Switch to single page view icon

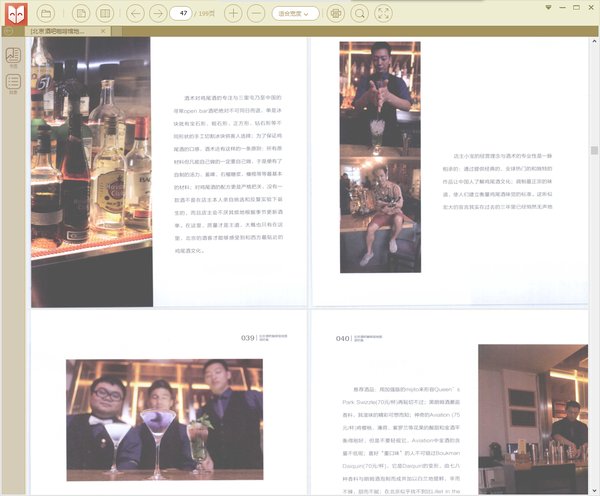coord(81,14)
